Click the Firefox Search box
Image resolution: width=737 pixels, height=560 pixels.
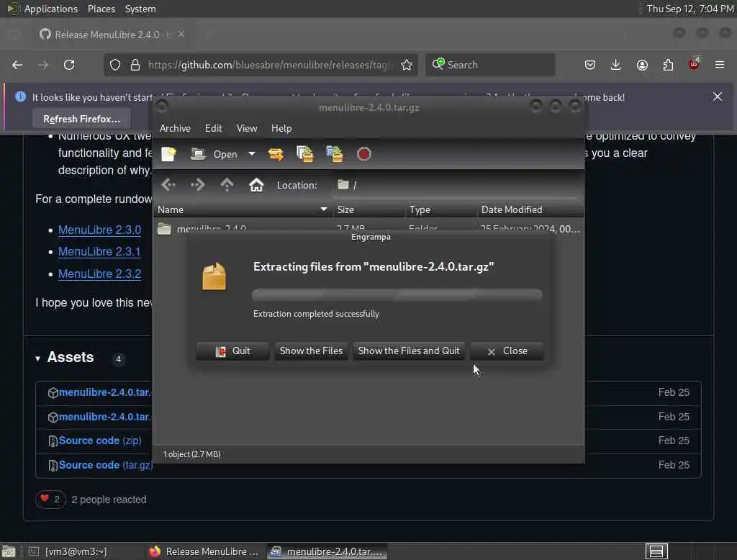point(490,65)
